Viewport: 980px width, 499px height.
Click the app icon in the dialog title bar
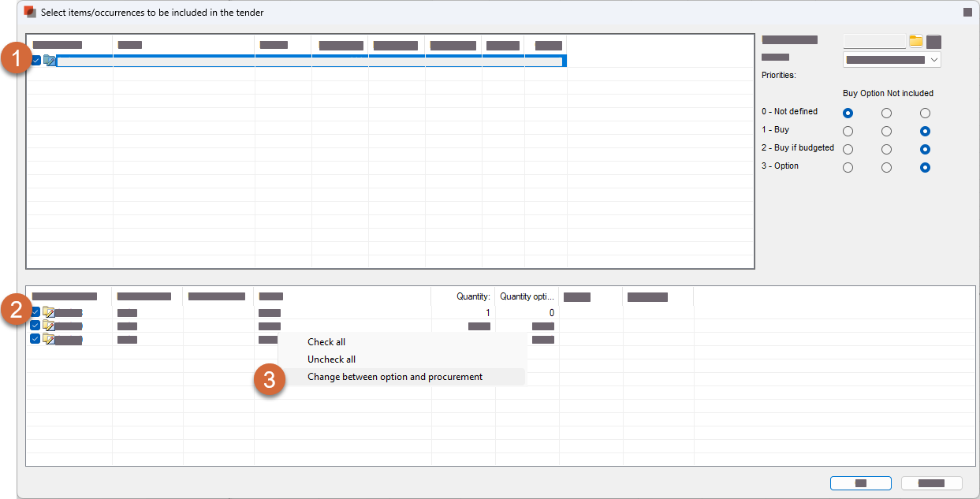pos(30,12)
